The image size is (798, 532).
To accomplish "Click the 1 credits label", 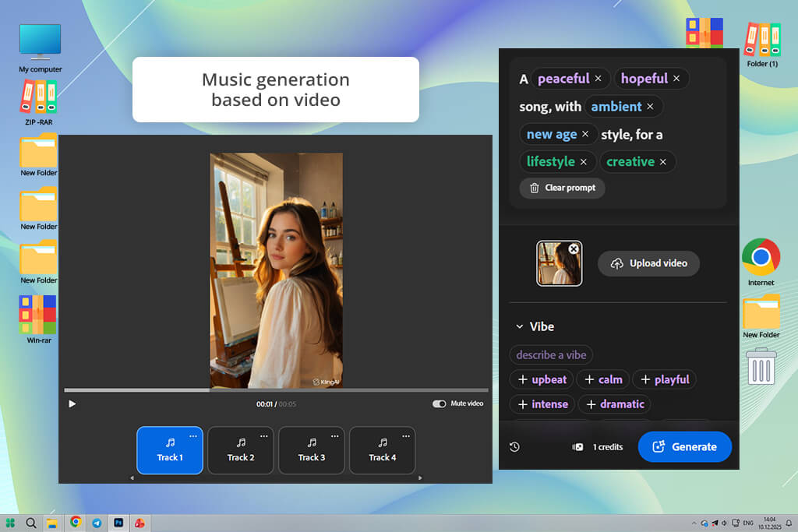I will tap(608, 447).
